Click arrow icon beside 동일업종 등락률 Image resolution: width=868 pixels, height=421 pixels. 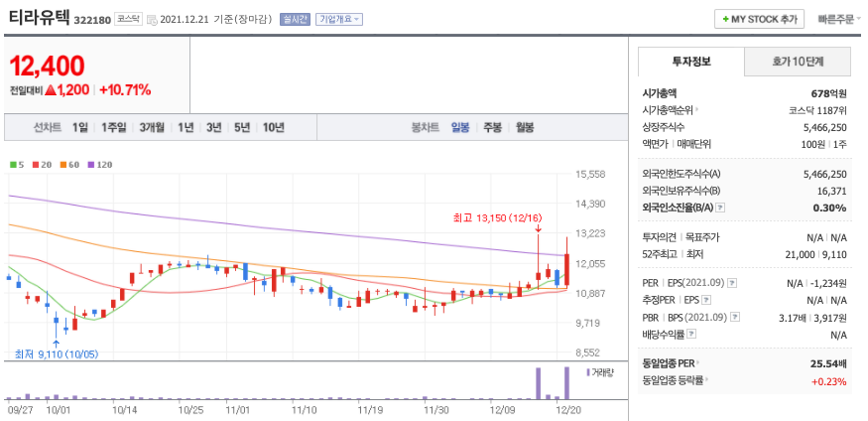click(x=707, y=380)
